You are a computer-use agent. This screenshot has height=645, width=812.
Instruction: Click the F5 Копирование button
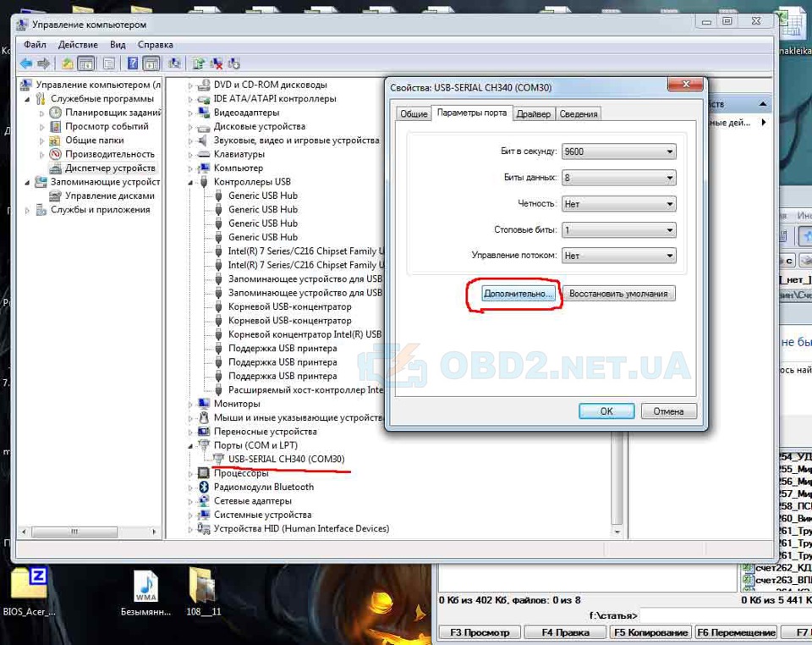point(650,632)
